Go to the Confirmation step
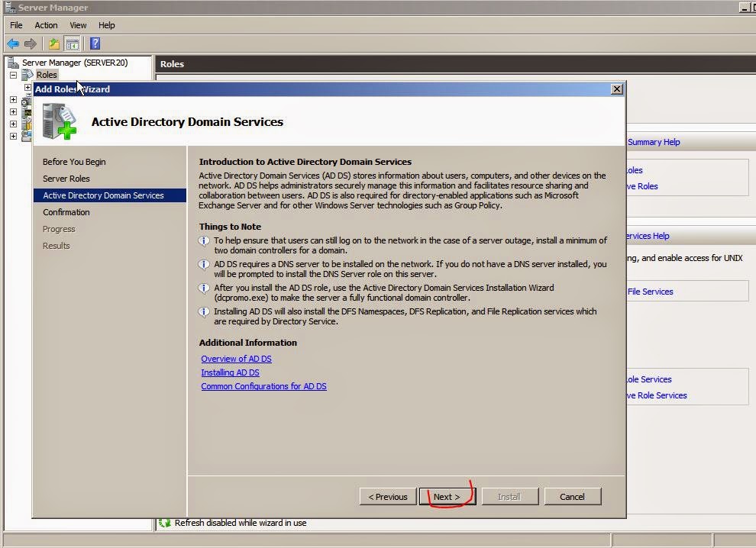This screenshot has height=548, width=756. click(x=66, y=212)
